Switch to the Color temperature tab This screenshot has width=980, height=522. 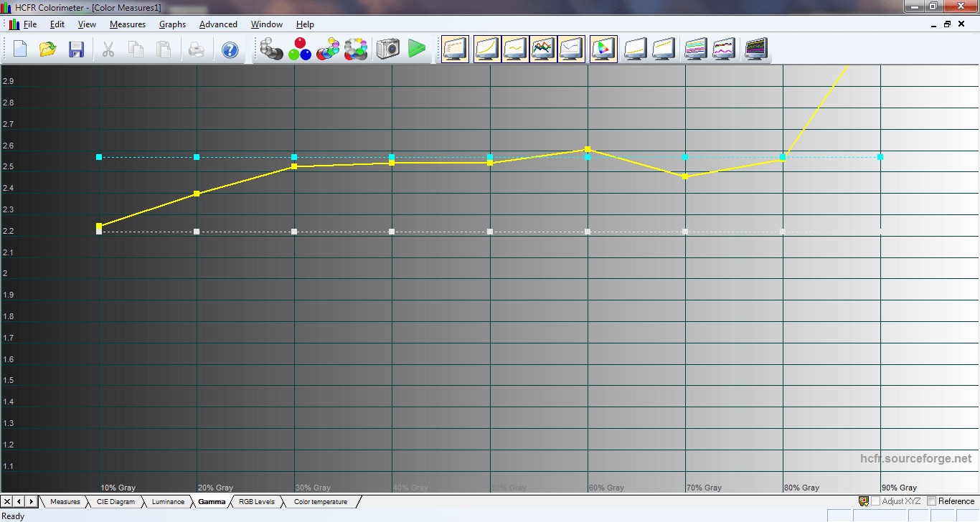320,502
